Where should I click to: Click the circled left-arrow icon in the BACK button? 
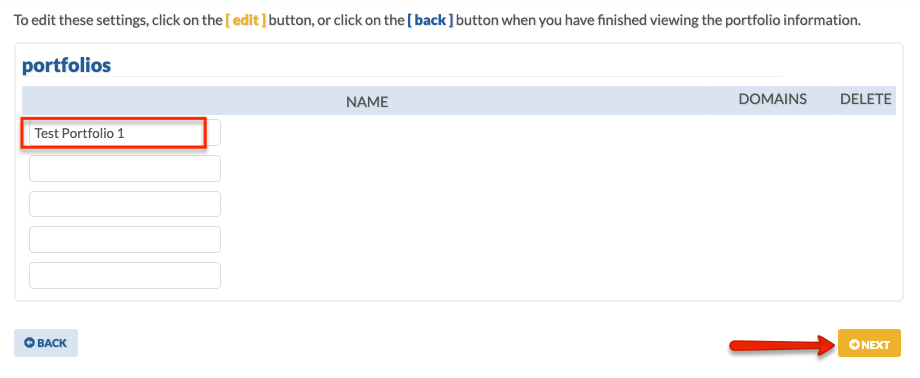pyautogui.click(x=29, y=343)
